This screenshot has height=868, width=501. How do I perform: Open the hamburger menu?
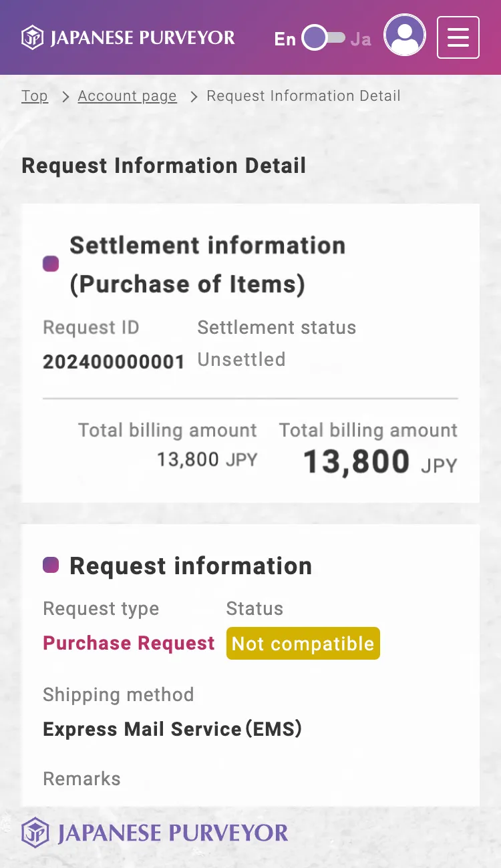(458, 37)
